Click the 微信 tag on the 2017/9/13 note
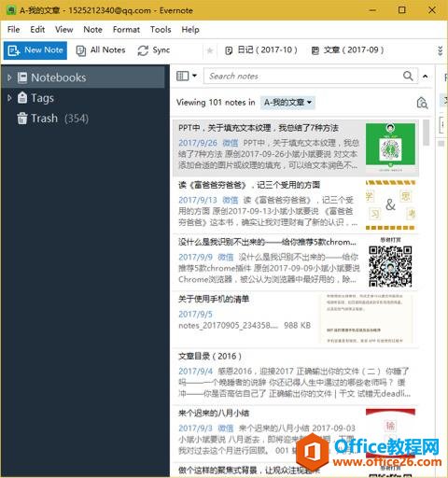 coord(231,200)
